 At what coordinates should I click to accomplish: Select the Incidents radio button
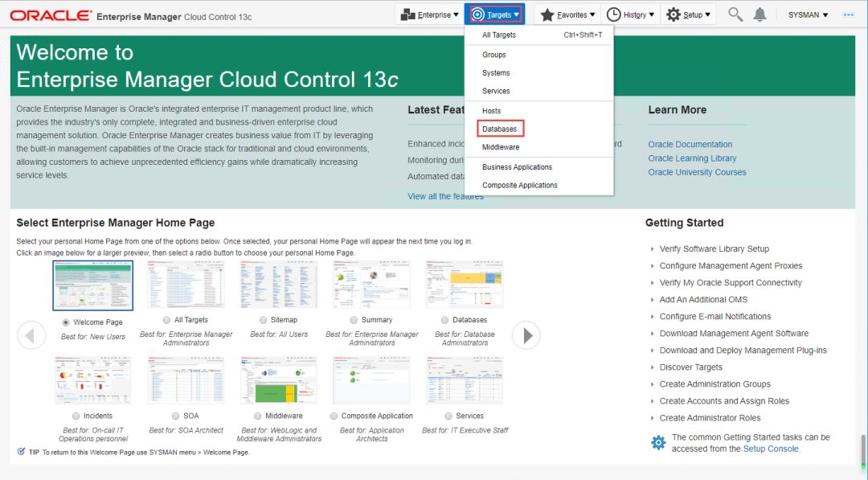76,416
